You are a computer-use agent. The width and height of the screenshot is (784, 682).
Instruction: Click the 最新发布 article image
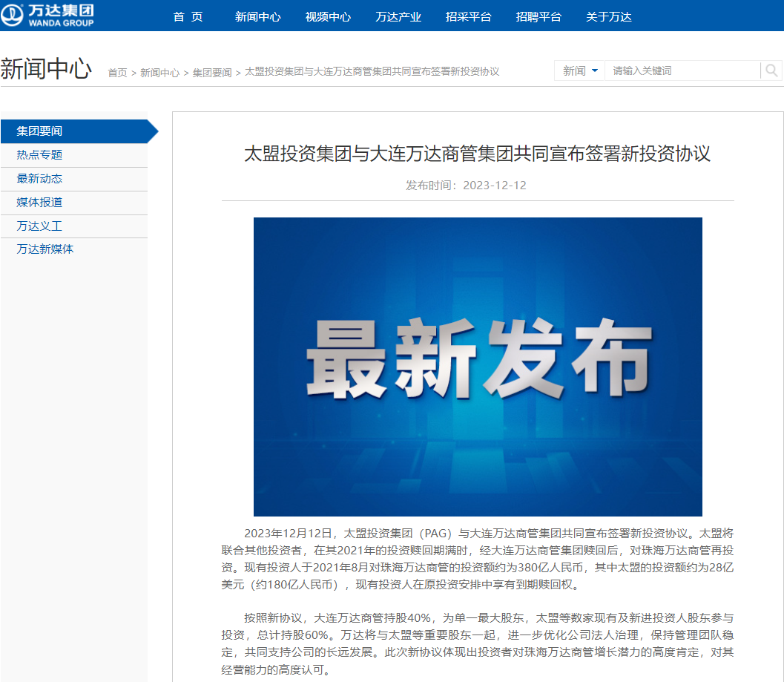[478, 367]
